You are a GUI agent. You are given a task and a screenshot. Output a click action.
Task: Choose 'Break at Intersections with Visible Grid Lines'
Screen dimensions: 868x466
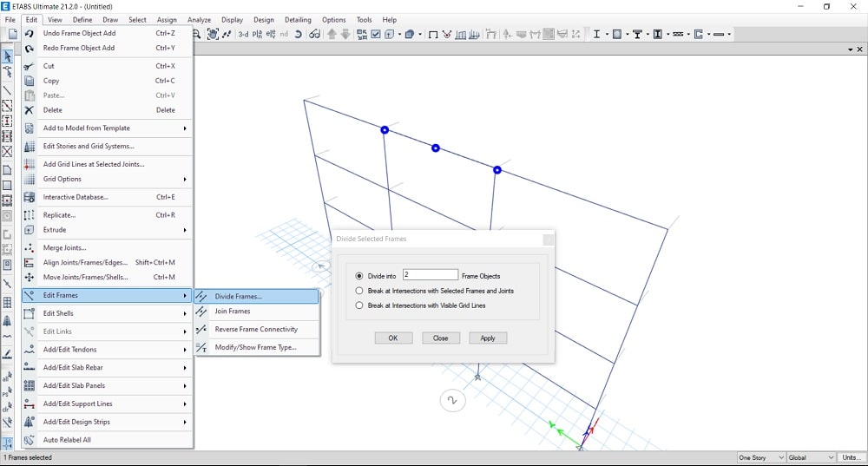[359, 305]
